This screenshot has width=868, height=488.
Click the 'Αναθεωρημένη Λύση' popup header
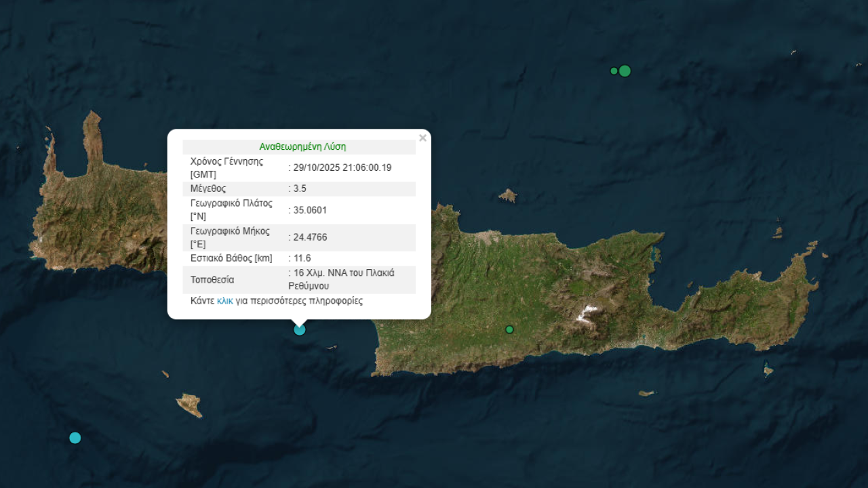coord(302,147)
